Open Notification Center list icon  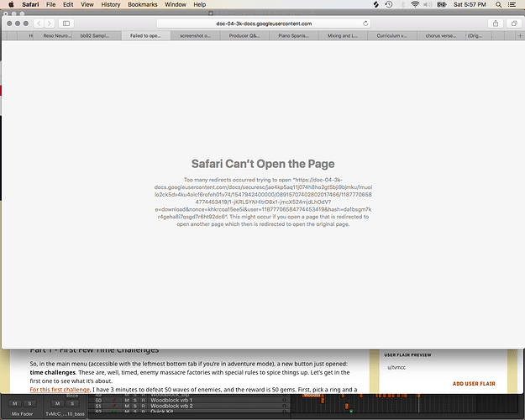(x=512, y=4)
